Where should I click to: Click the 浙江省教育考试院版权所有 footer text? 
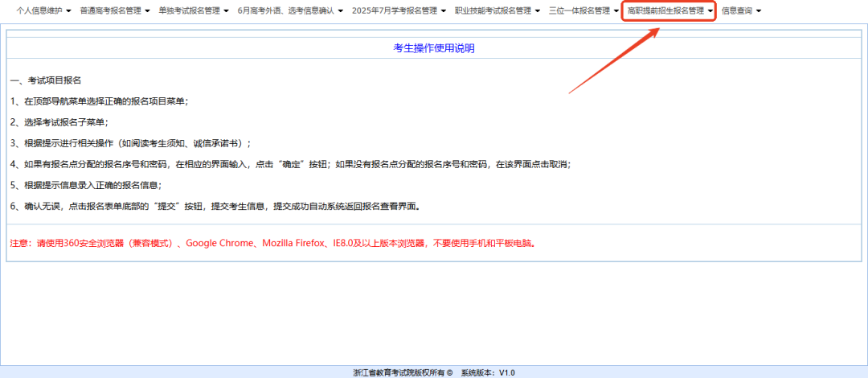(402, 372)
